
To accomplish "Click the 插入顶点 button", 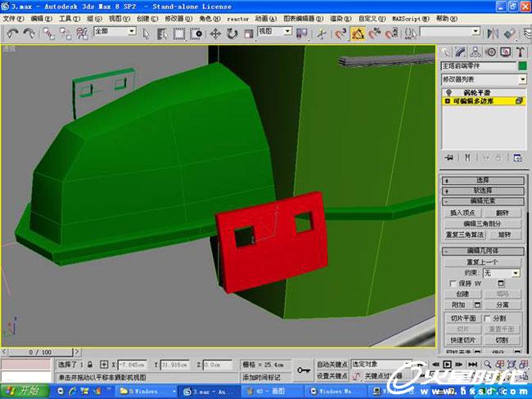I will click(462, 213).
